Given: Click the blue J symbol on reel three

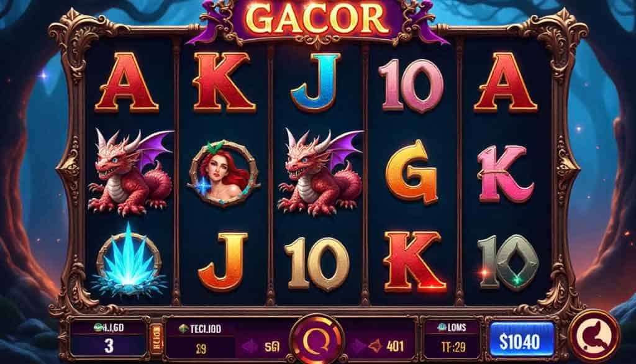Looking at the screenshot, I should point(316,82).
